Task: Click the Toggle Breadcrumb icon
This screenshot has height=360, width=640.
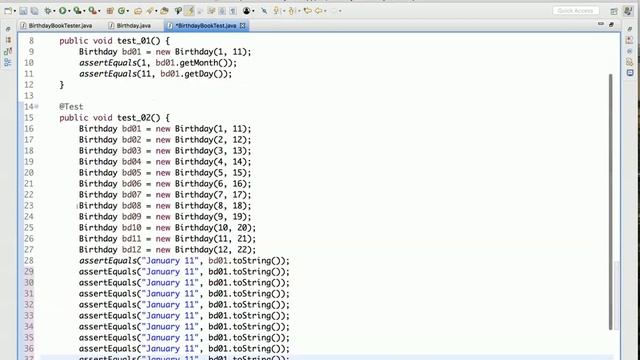Action: pyautogui.click(x=178, y=11)
